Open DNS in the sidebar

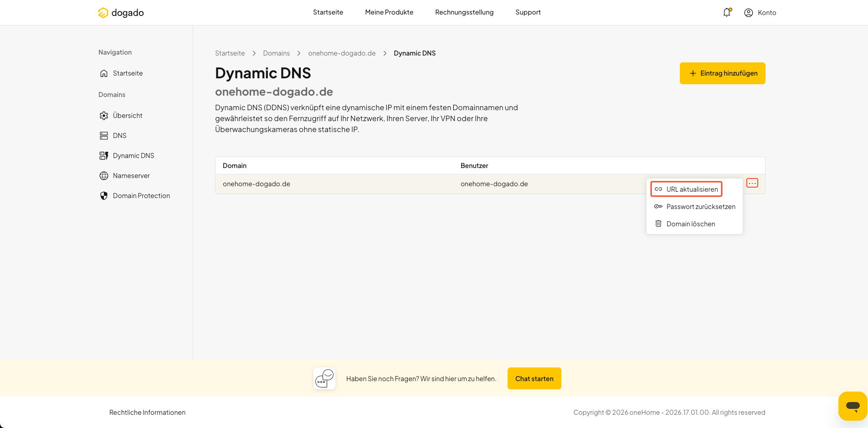[120, 136]
